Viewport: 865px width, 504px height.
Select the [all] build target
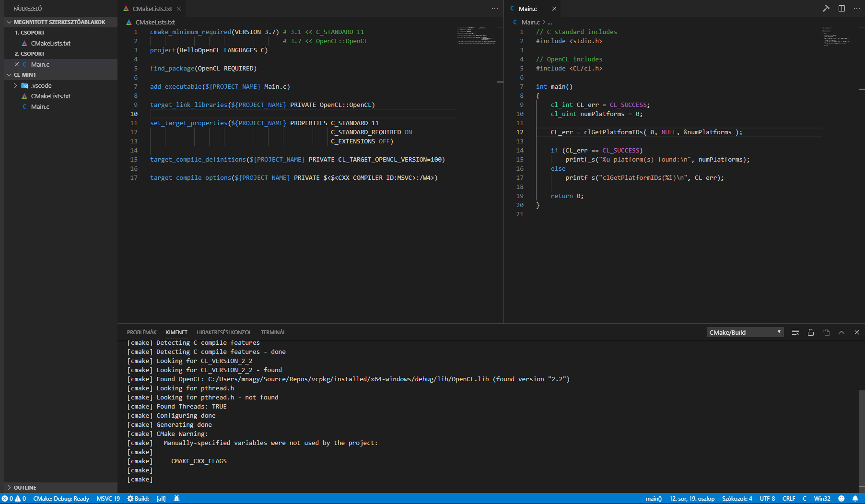(161, 499)
